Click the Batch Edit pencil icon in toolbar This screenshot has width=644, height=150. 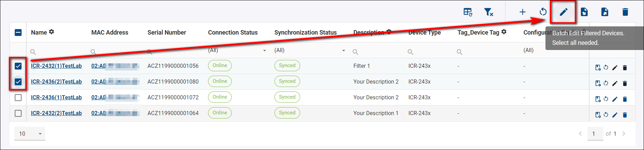[x=563, y=12]
